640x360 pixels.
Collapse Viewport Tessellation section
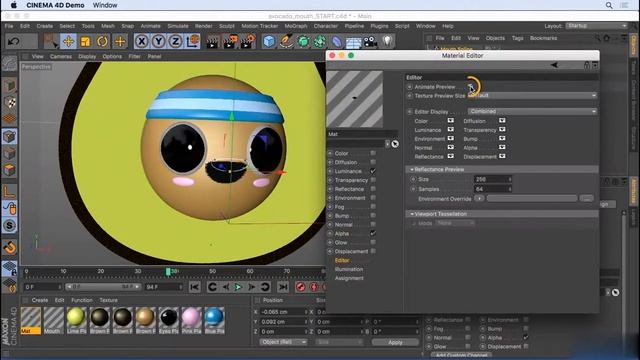pyautogui.click(x=412, y=214)
